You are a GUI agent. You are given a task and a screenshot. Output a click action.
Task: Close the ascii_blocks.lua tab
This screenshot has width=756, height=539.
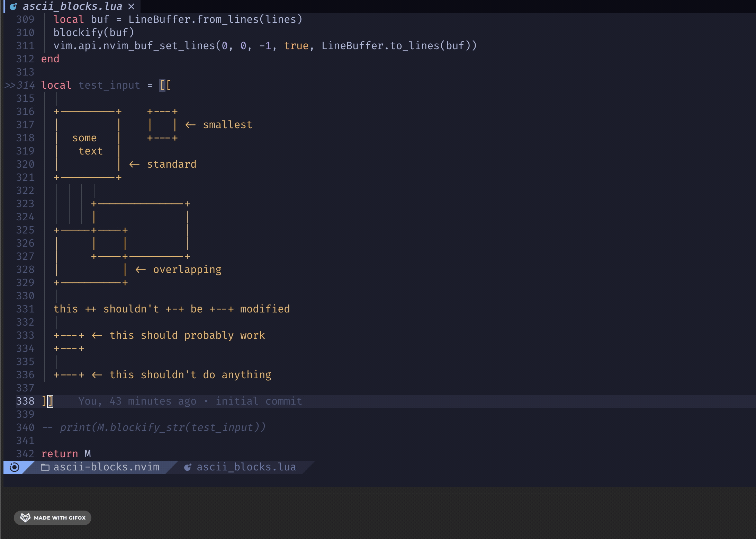(x=131, y=7)
